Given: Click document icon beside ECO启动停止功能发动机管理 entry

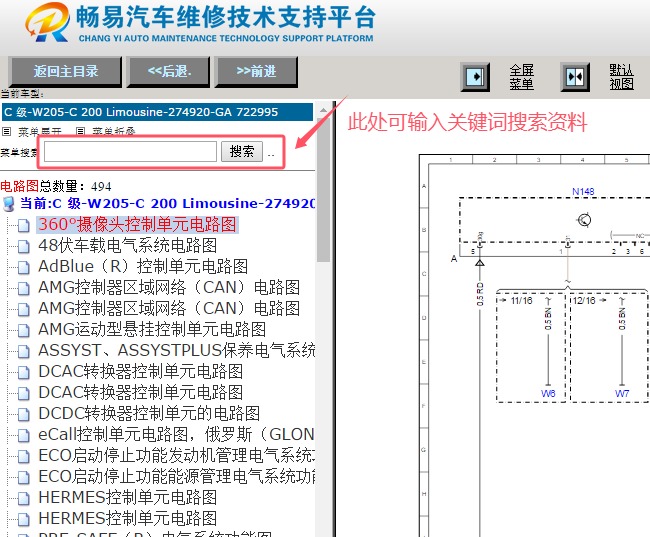Looking at the screenshot, I should (x=23, y=457).
